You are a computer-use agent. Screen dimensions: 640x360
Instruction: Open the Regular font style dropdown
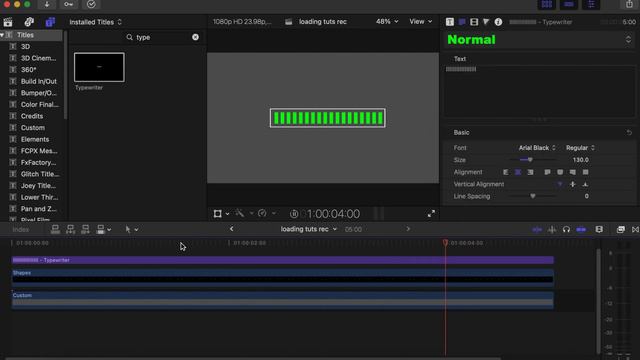click(580, 148)
